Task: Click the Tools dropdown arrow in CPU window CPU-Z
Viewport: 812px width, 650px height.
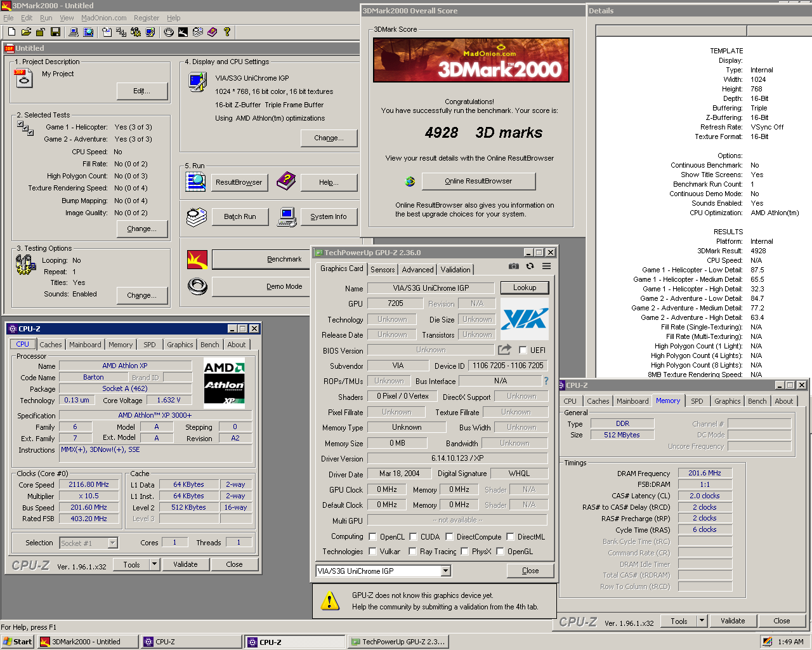Action: click(x=154, y=564)
